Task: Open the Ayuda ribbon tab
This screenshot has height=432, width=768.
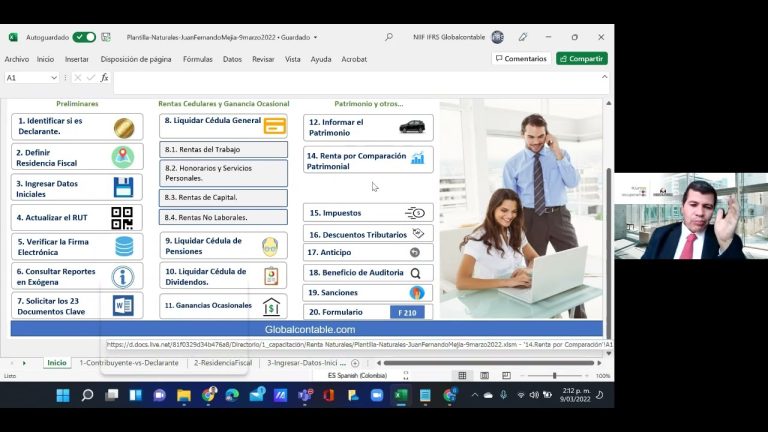Action: point(321,59)
